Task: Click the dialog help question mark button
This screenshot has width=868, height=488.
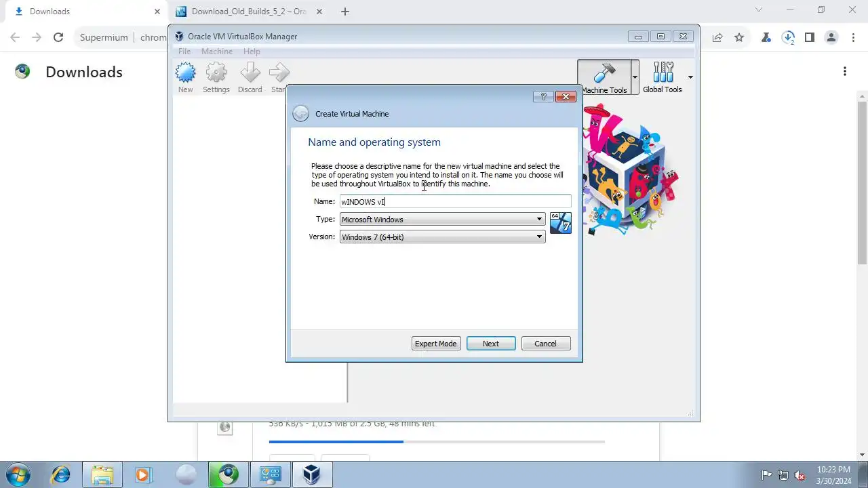Action: coord(543,97)
